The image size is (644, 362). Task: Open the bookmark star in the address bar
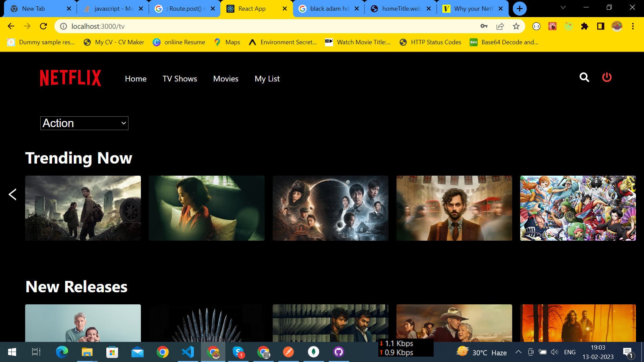tap(516, 26)
